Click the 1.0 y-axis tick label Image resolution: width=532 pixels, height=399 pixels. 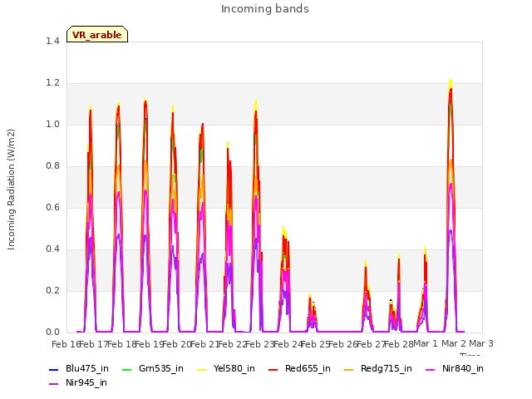click(52, 125)
